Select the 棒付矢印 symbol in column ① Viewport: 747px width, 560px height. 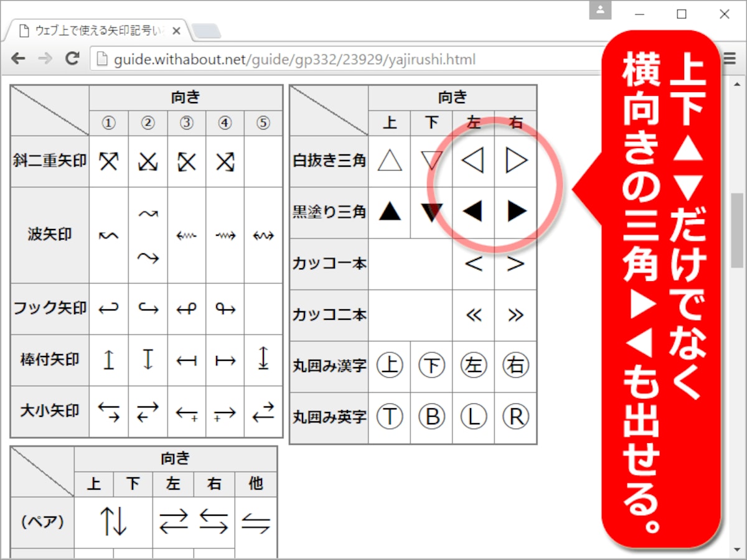(109, 360)
